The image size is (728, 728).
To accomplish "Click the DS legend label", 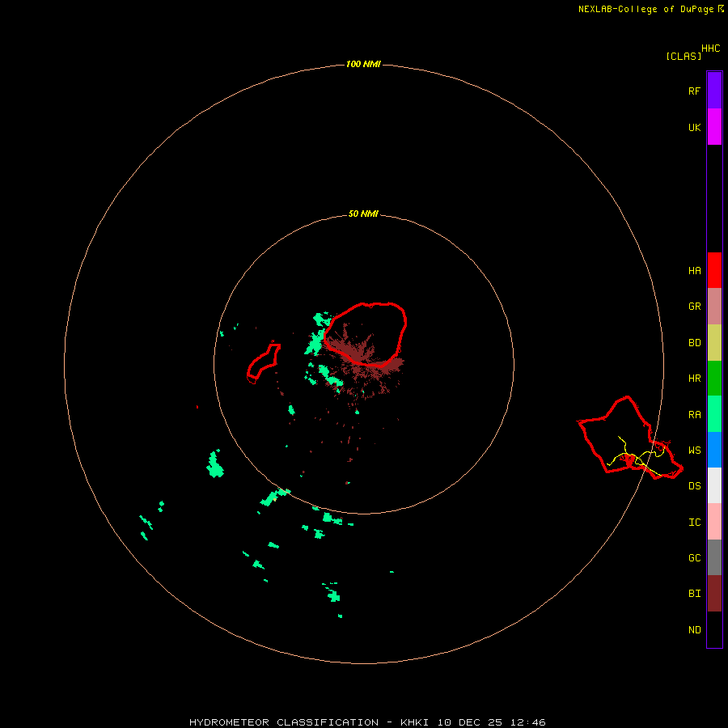I will point(694,486).
